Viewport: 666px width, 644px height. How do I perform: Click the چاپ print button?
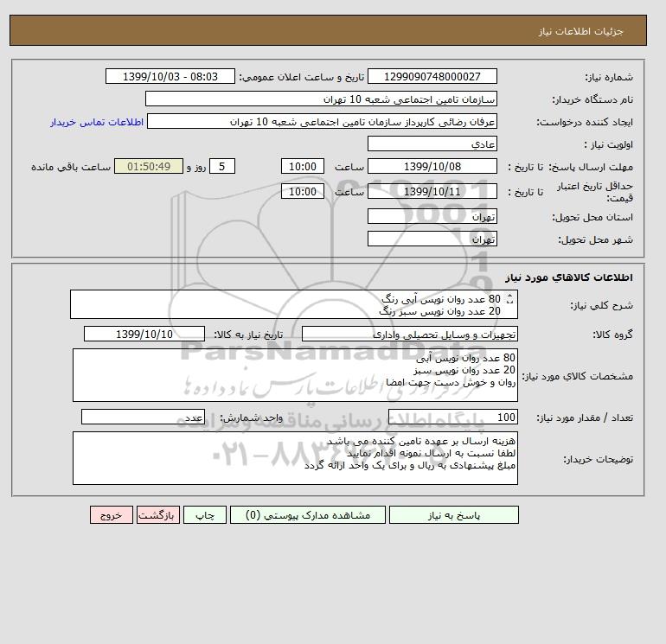coord(205,515)
